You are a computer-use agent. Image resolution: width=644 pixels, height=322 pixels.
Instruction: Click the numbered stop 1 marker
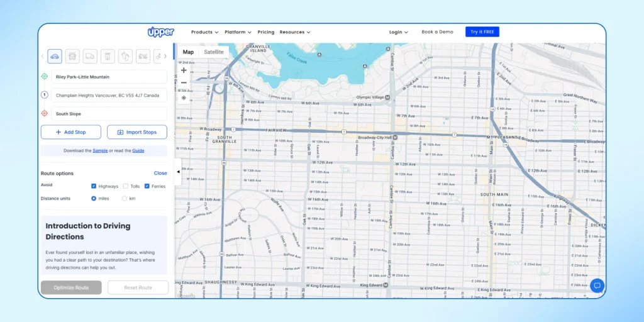45,95
